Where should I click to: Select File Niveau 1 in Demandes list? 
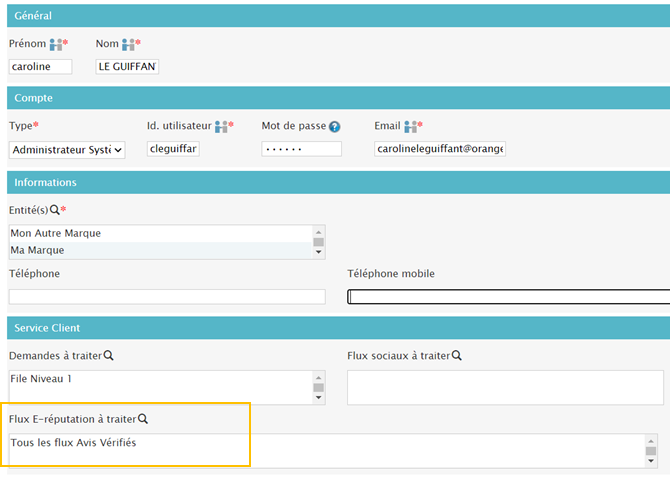coord(41,379)
